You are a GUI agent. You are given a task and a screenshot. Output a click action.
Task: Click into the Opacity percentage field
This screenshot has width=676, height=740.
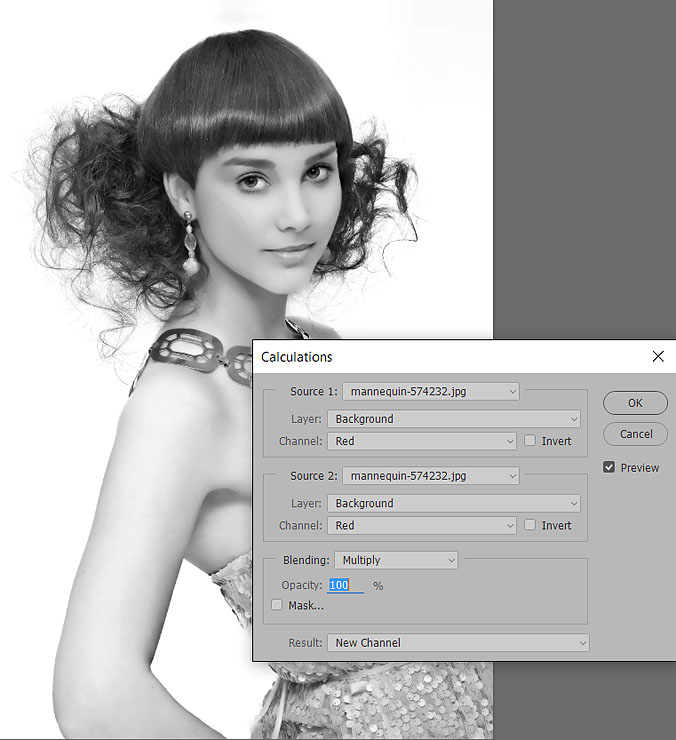pyautogui.click(x=345, y=585)
